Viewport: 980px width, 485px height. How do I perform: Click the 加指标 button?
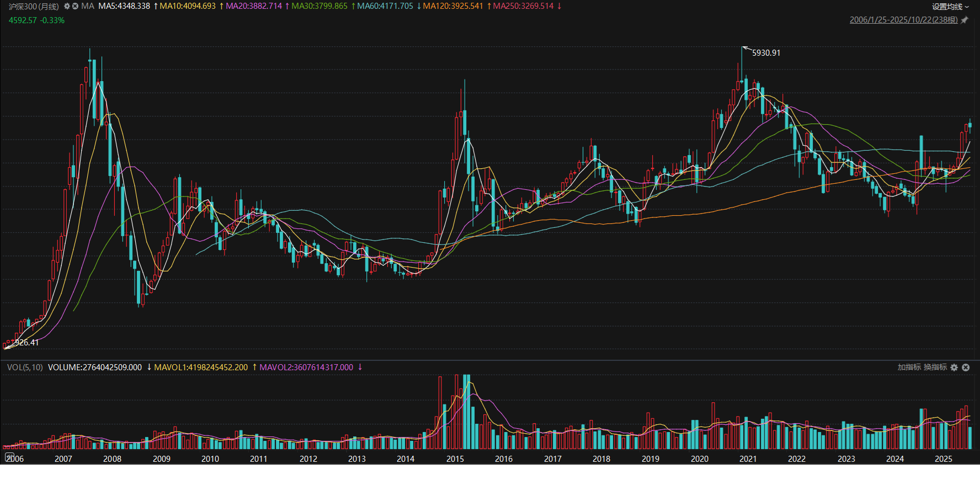[909, 367]
